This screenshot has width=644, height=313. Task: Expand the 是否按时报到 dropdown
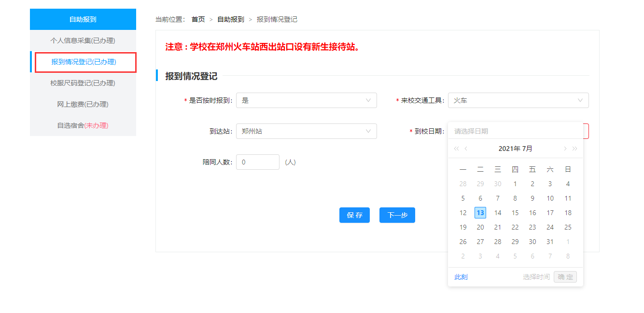point(306,100)
